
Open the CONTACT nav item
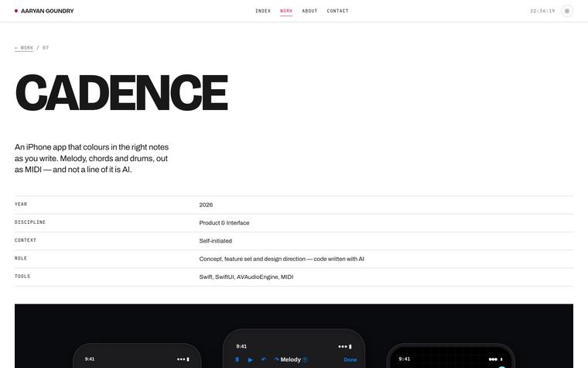pyautogui.click(x=337, y=11)
